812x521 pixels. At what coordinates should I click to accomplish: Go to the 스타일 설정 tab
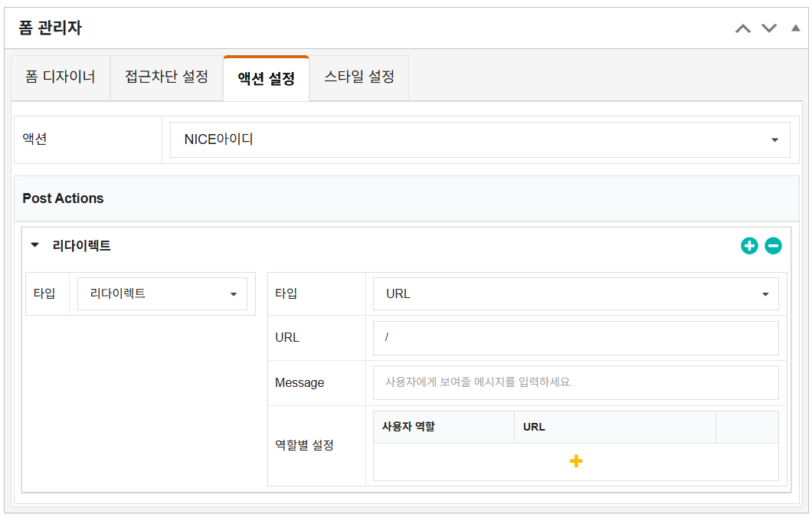tap(359, 77)
